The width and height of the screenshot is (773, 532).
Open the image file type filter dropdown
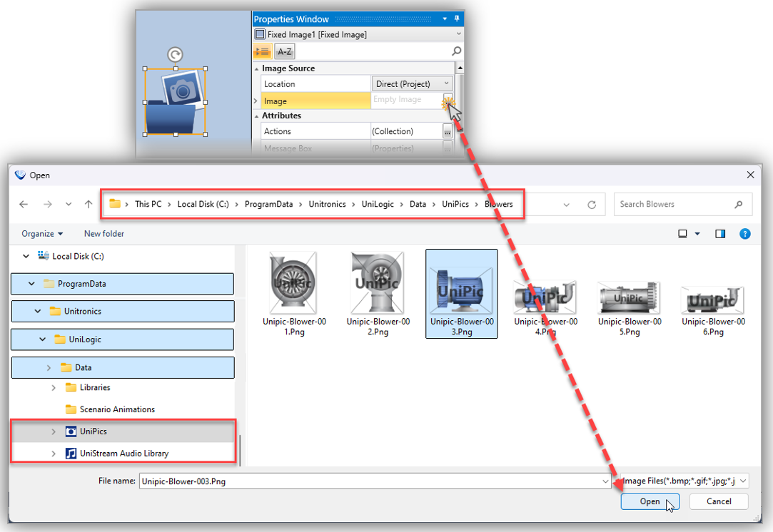coord(685,481)
